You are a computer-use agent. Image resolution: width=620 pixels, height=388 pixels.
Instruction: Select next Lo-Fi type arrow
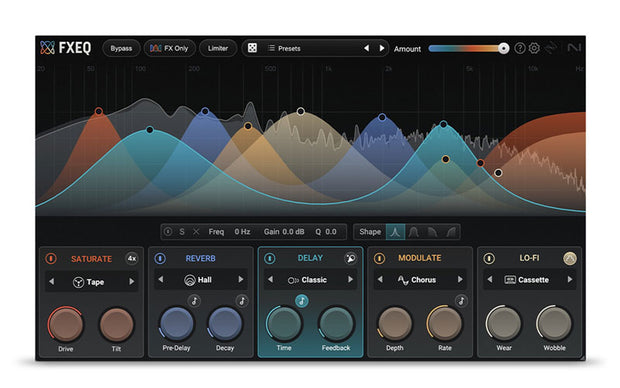570,279
